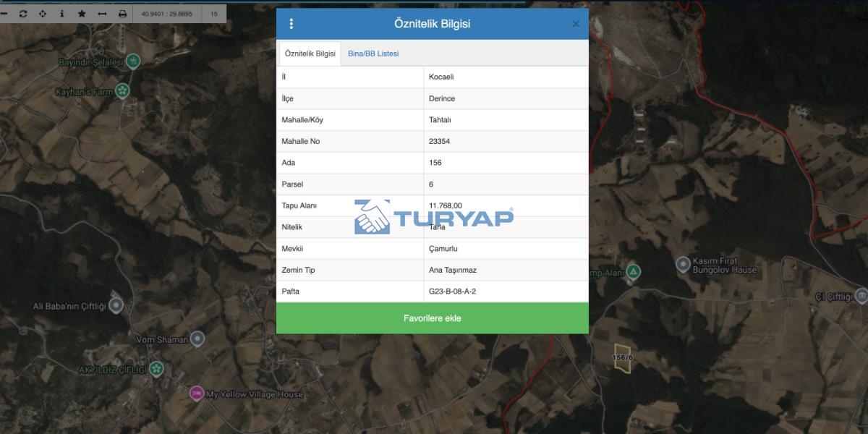The height and width of the screenshot is (434, 868).
Task: Click the refresh map icon
Action: [23, 14]
